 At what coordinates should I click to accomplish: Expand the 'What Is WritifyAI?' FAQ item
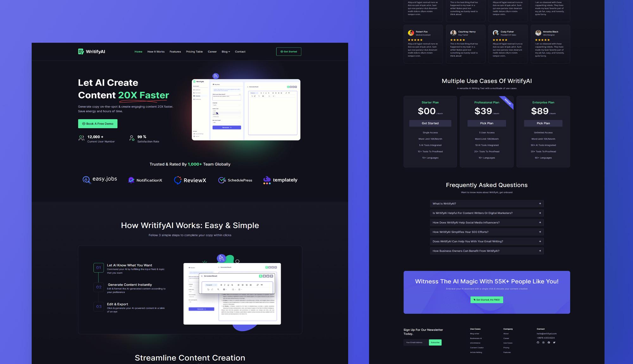pyautogui.click(x=540, y=204)
